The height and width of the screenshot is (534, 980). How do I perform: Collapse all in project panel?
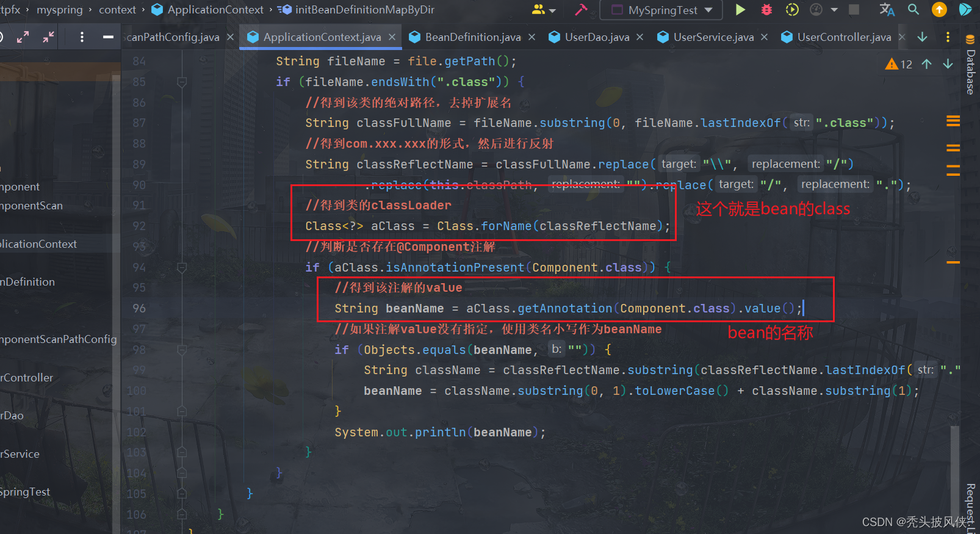pos(48,37)
